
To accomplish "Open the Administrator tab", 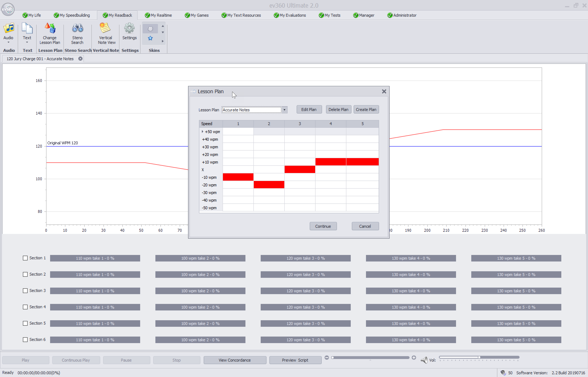I will (402, 15).
